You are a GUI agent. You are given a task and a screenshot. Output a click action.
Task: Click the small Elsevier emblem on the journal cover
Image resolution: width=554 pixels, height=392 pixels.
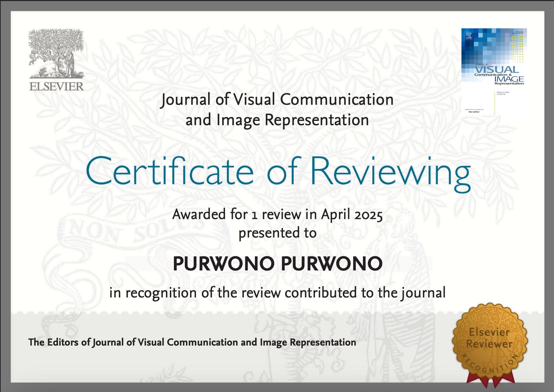coord(468,36)
